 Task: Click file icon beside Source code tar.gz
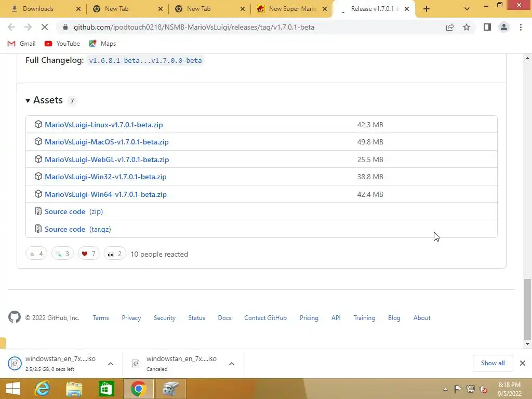[x=38, y=229]
